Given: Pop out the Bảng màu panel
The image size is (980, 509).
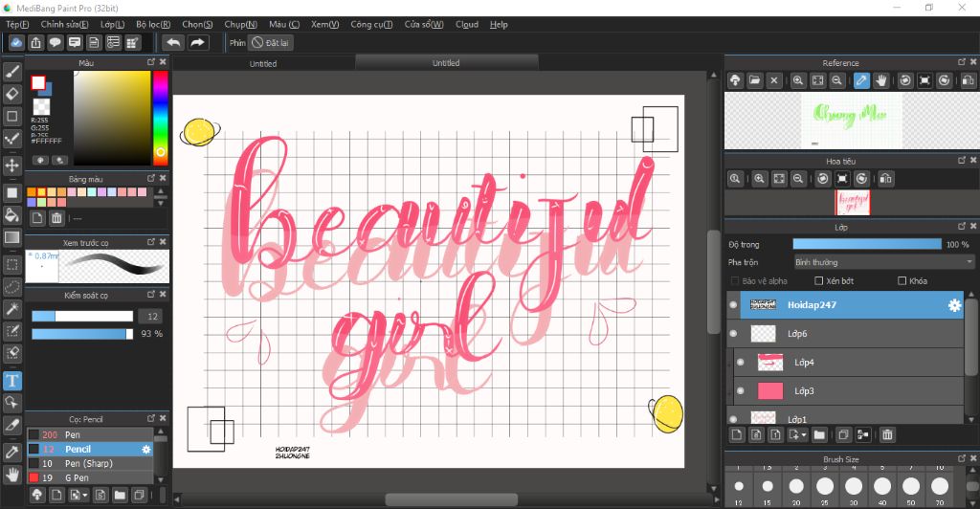Looking at the screenshot, I should 150,179.
